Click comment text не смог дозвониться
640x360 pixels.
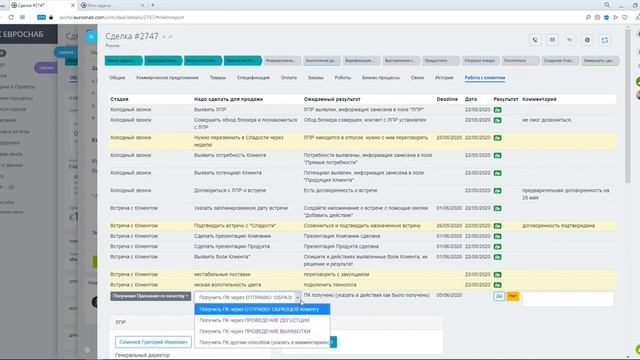click(x=547, y=120)
